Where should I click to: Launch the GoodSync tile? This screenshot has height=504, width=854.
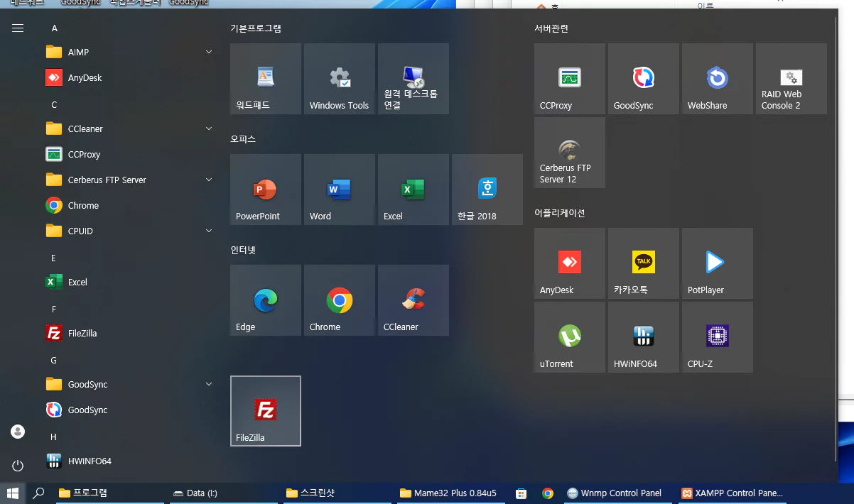(x=644, y=79)
